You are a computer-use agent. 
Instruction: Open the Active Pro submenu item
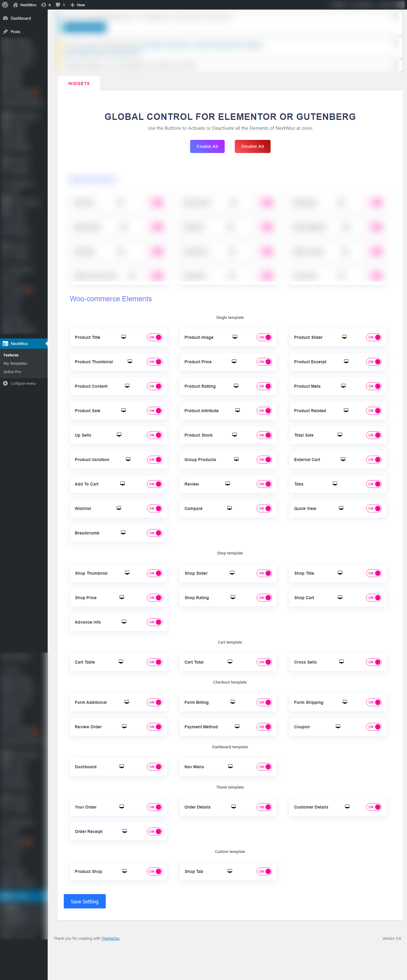(x=12, y=372)
